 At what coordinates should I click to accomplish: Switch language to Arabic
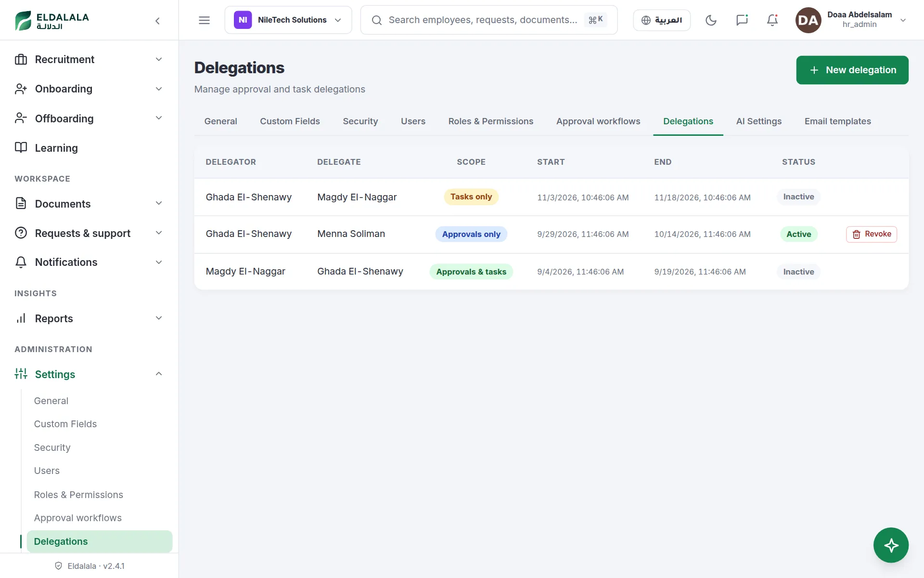(662, 20)
